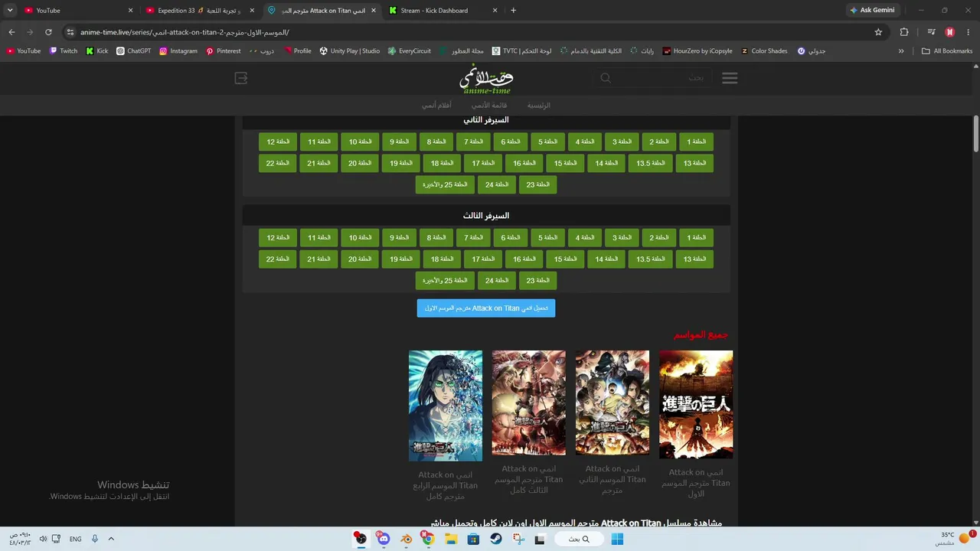Switch to the Stream - Kick Dashboard tab
980x551 pixels.
444,11
